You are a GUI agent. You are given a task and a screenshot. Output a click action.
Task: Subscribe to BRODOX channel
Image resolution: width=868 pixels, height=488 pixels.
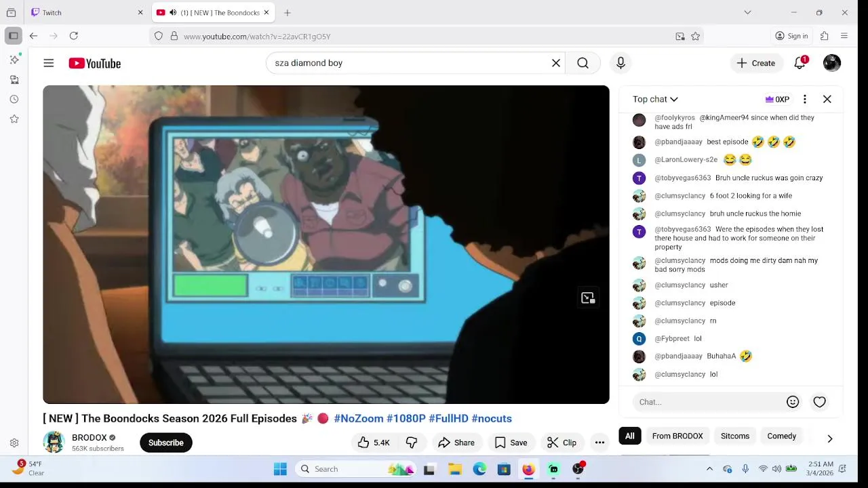coord(166,443)
